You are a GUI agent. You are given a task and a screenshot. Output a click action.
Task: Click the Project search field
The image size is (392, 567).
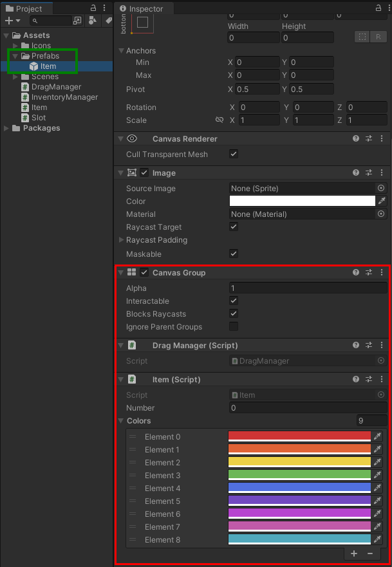[x=51, y=21]
